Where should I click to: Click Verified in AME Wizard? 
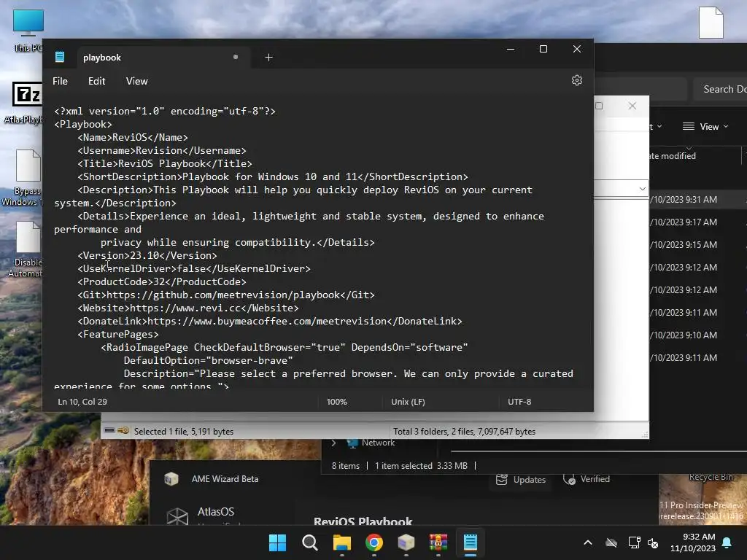[587, 479]
